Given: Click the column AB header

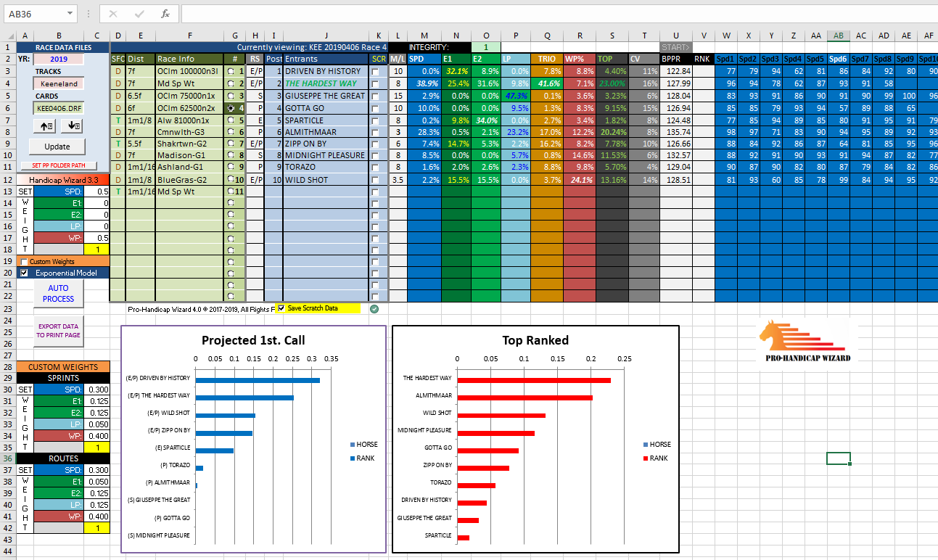Looking at the screenshot, I should (x=838, y=36).
